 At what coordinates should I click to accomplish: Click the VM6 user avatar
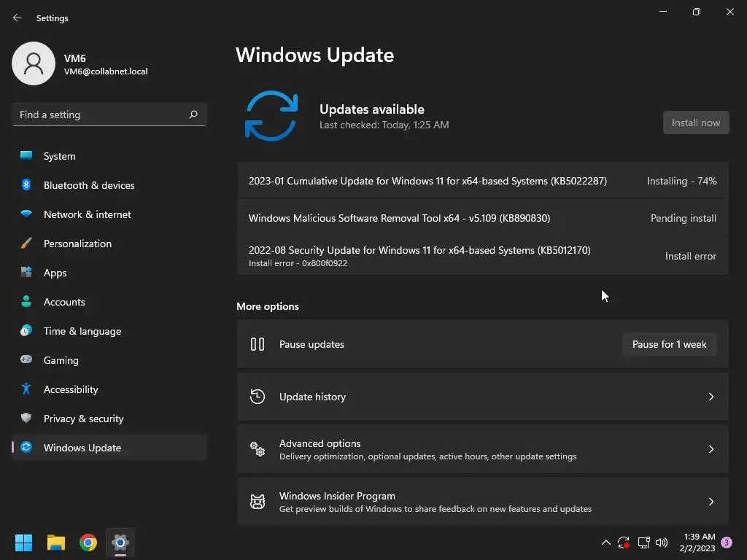34,63
